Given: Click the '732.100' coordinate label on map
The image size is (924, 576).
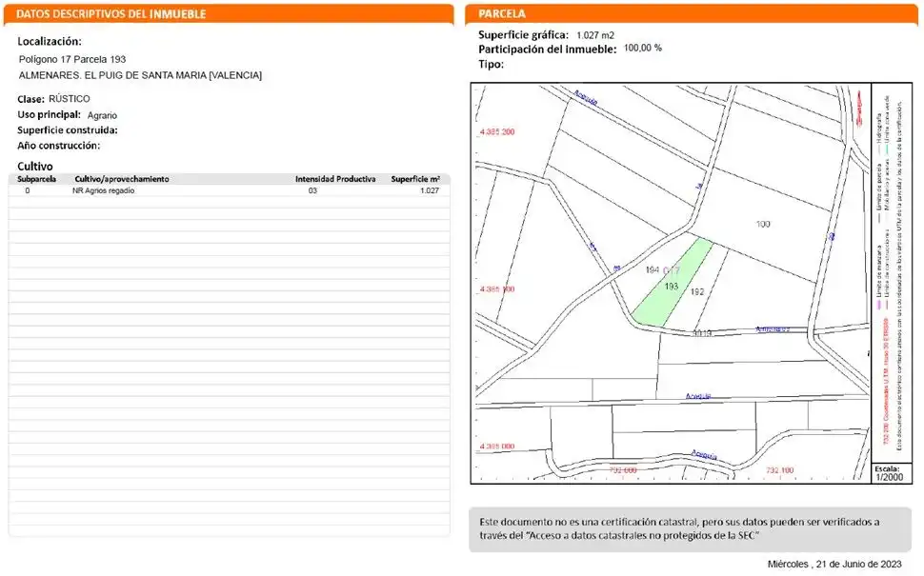Looking at the screenshot, I should [x=779, y=470].
